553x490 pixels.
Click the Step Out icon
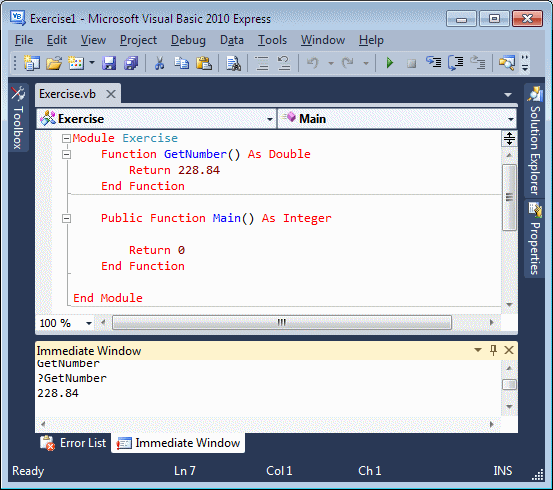[x=478, y=62]
